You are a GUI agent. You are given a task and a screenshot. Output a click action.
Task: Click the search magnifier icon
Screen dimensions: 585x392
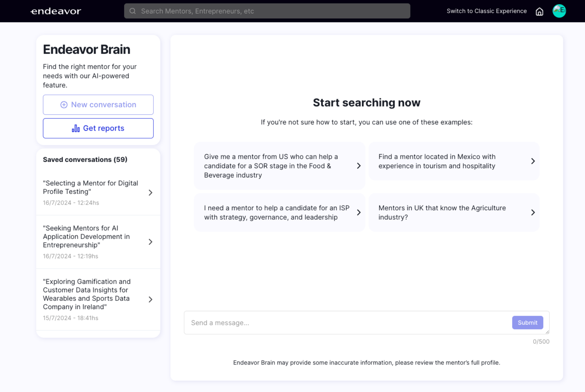132,11
